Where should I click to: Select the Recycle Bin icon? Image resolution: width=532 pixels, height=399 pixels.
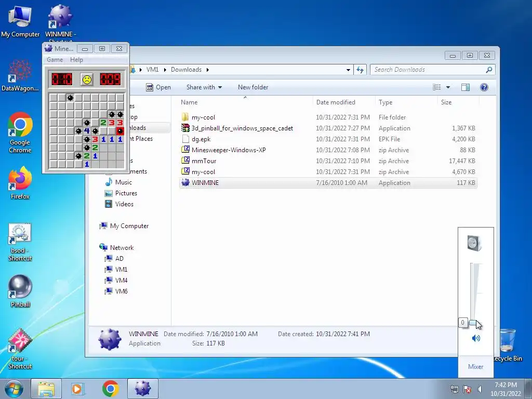pyautogui.click(x=508, y=345)
